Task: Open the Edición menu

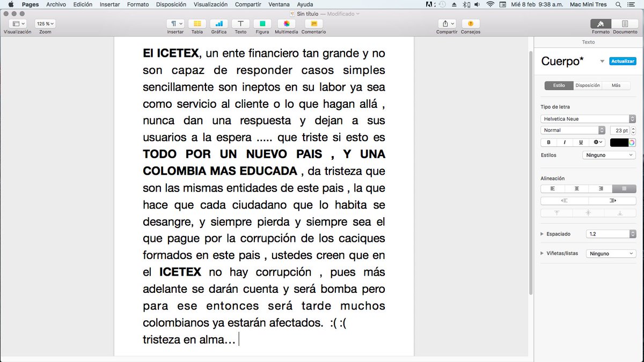Action: pyautogui.click(x=83, y=4)
